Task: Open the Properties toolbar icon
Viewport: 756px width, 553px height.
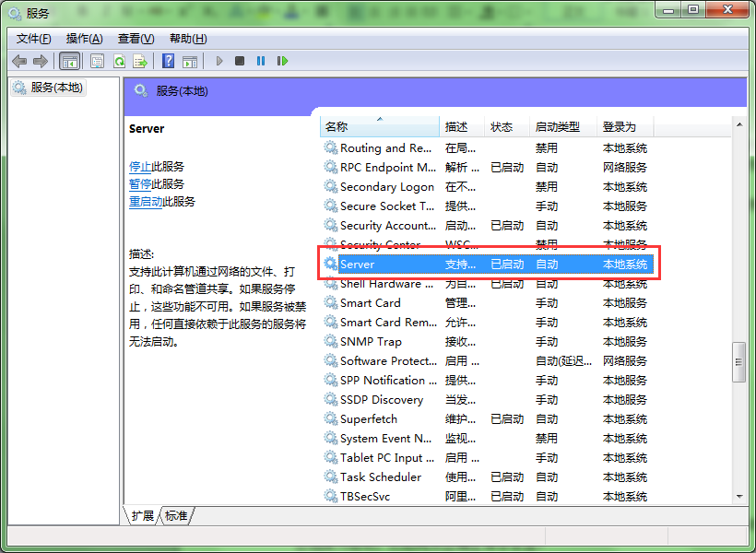Action: [98, 61]
